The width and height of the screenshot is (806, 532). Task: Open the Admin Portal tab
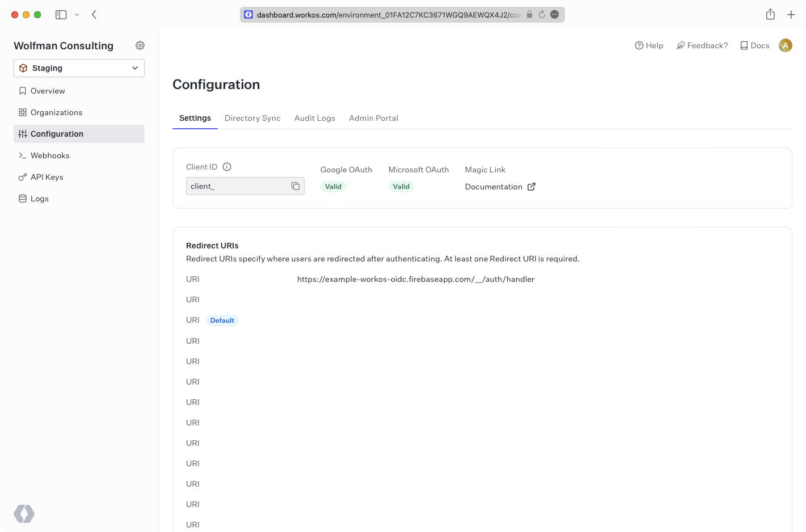click(373, 118)
